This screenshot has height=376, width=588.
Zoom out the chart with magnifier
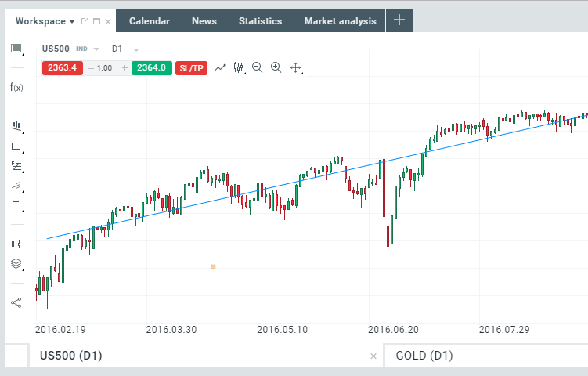click(x=258, y=67)
